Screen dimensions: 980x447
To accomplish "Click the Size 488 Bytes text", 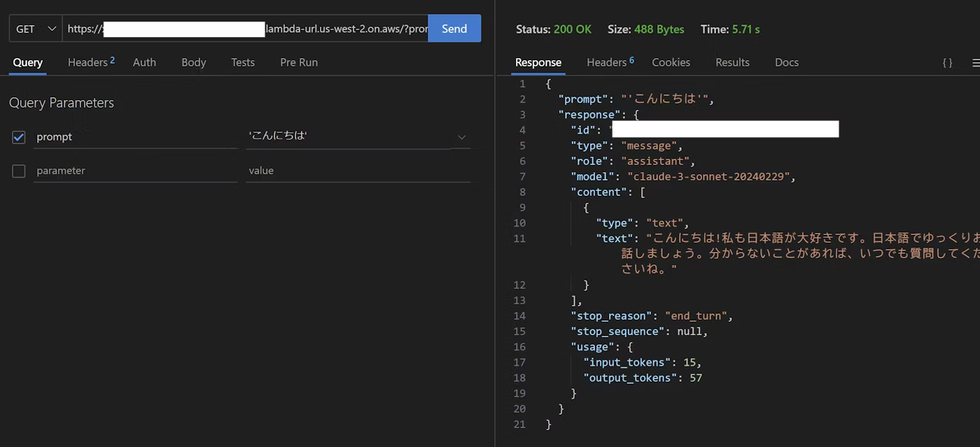I will [645, 29].
